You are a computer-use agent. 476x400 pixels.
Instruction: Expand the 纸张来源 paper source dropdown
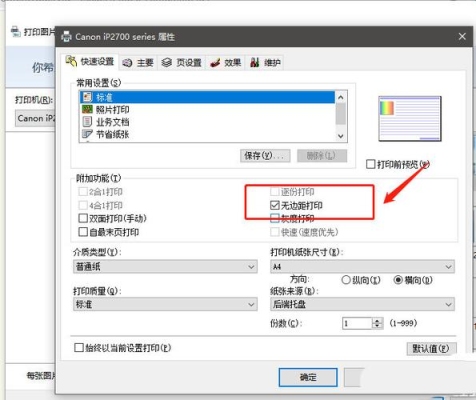tap(362, 304)
